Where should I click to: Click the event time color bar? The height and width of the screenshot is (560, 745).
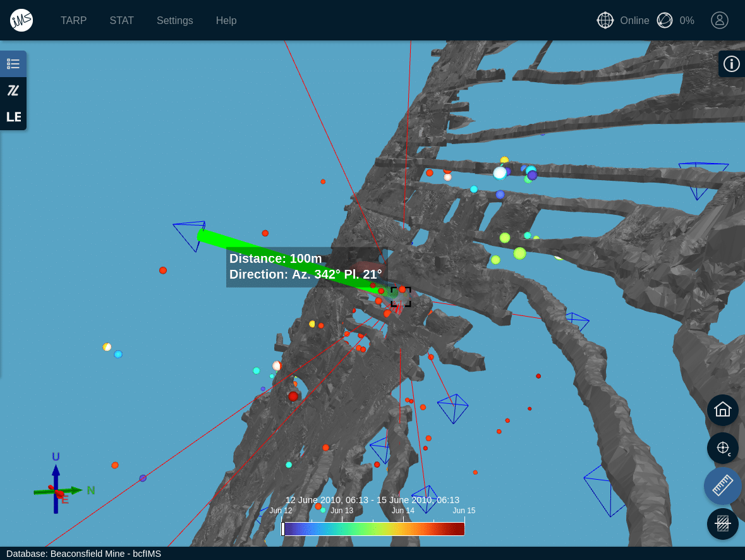pos(374,529)
